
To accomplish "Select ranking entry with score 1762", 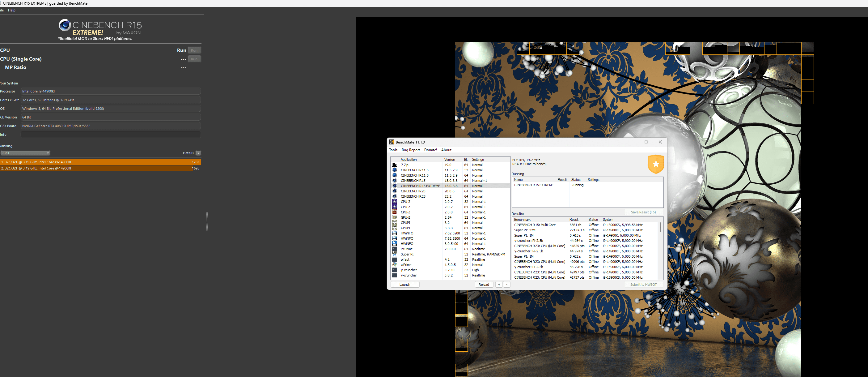I will coord(100,162).
